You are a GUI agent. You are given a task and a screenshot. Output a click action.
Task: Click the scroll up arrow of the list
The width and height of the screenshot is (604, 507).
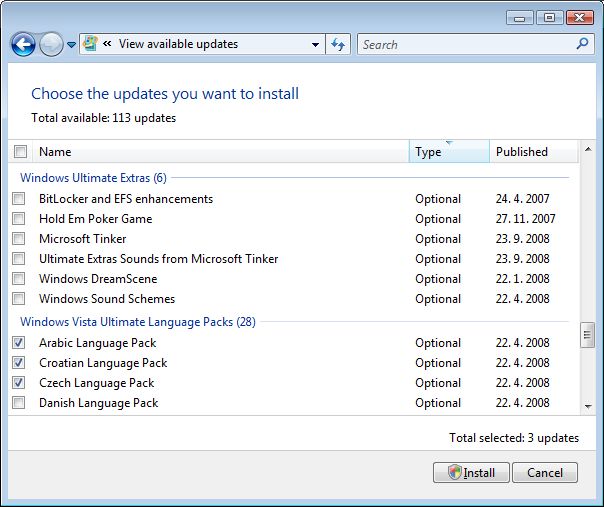588,149
